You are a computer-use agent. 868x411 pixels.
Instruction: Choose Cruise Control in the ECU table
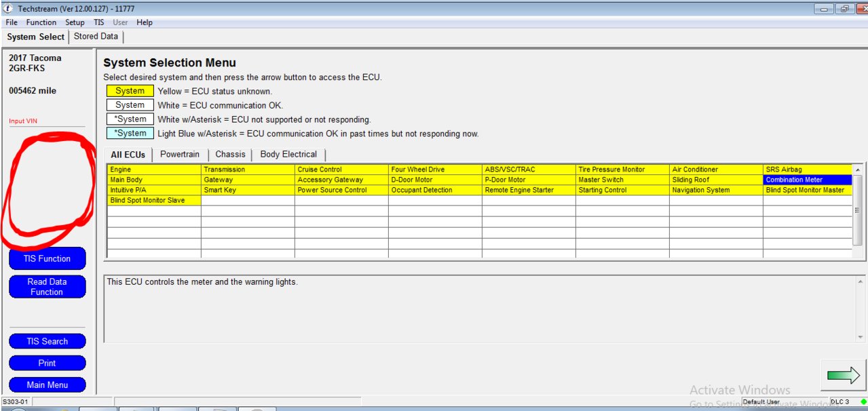tap(342, 170)
